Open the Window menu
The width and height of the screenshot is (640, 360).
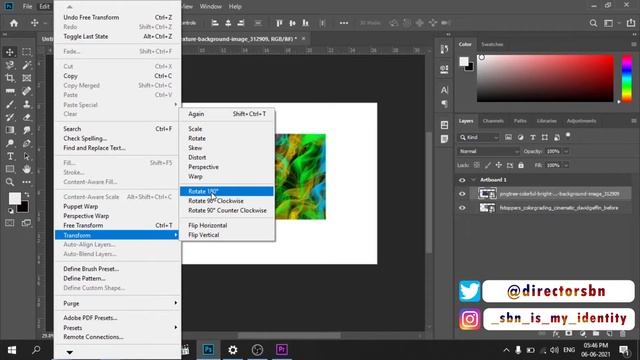pos(211,7)
